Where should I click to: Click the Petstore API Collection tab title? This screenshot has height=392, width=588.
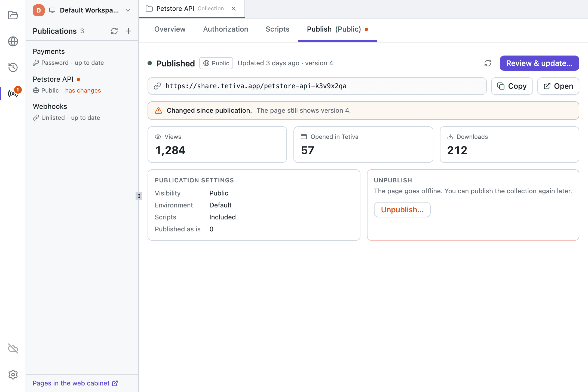190,9
